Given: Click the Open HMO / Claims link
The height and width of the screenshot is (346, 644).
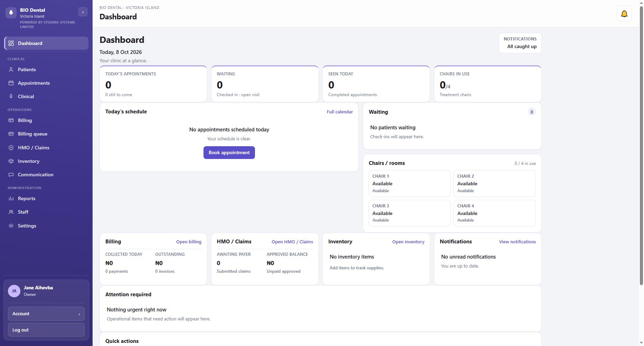Looking at the screenshot, I should [x=292, y=242].
